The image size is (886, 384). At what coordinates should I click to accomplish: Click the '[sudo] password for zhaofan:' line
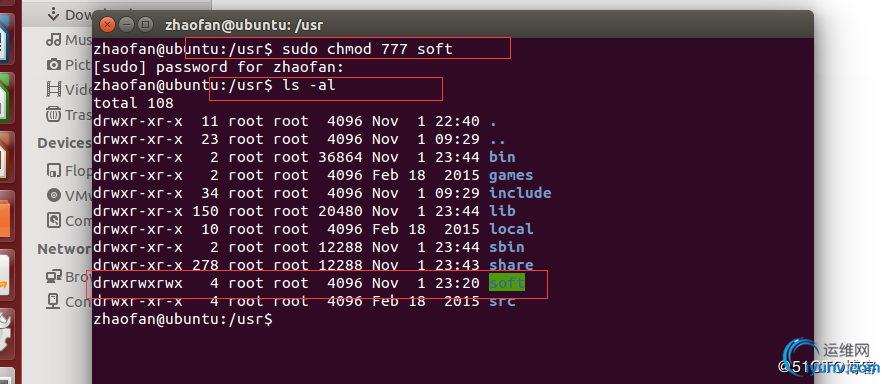point(219,68)
